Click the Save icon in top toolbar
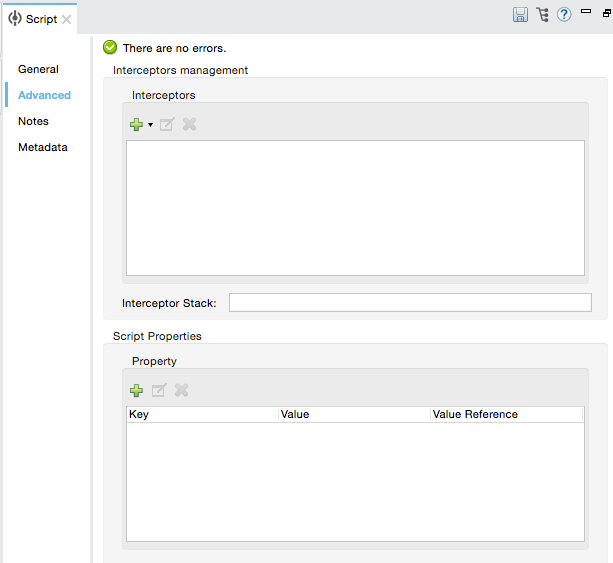613x563 pixels. coord(520,15)
